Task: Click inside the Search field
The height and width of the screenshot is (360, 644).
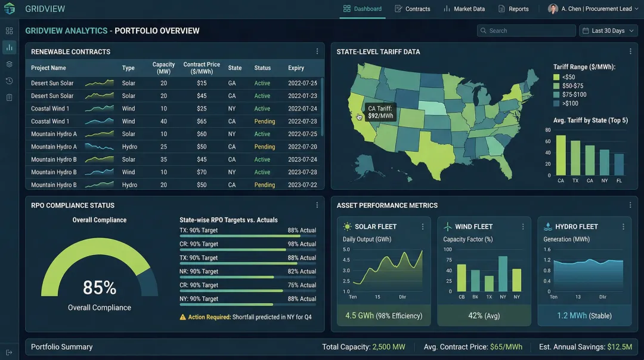Action: coord(526,30)
